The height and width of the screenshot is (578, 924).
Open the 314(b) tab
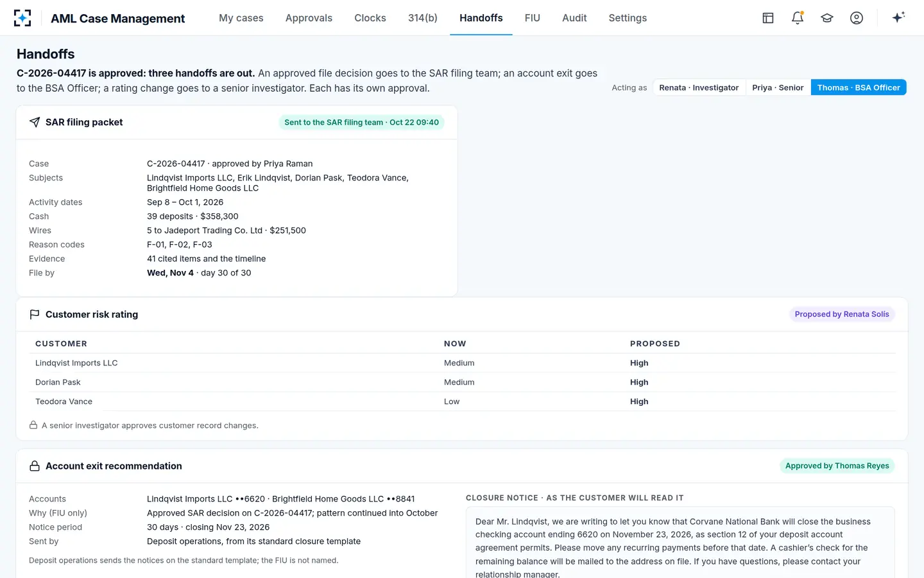[423, 18]
